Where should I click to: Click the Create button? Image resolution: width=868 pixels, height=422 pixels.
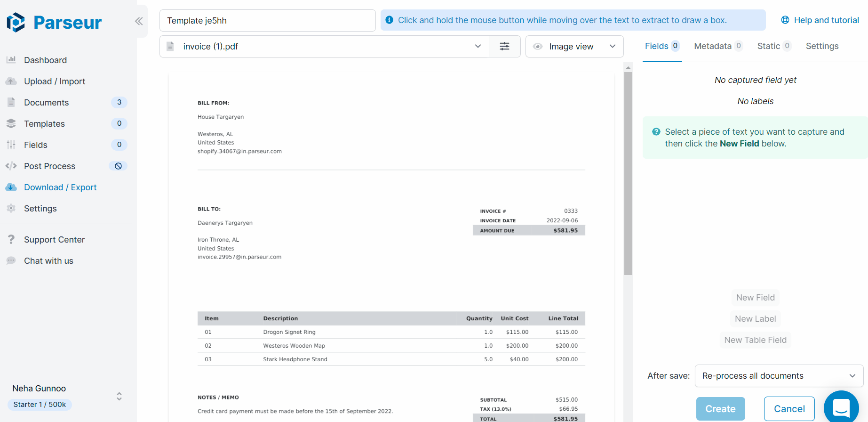(x=720, y=409)
